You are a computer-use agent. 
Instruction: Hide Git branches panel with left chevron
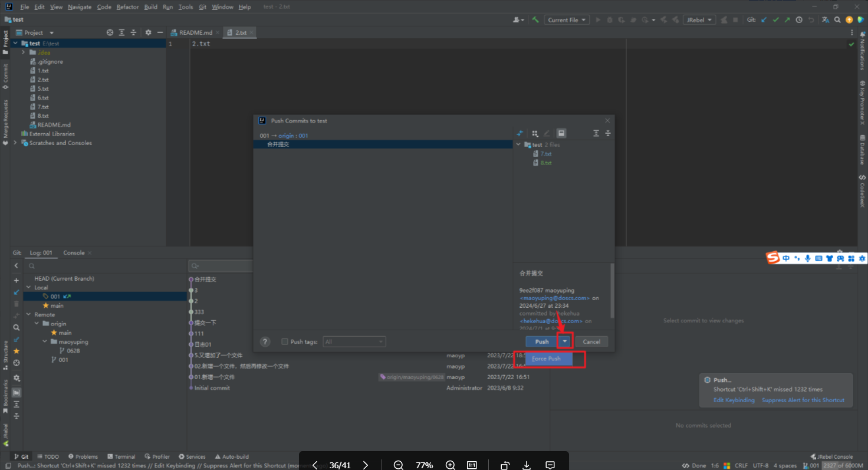tap(17, 266)
